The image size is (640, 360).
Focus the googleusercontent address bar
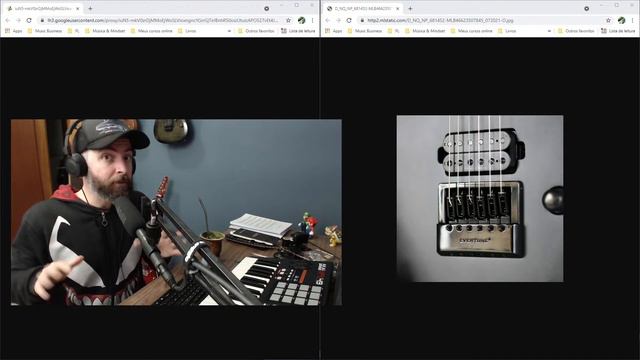pos(163,20)
